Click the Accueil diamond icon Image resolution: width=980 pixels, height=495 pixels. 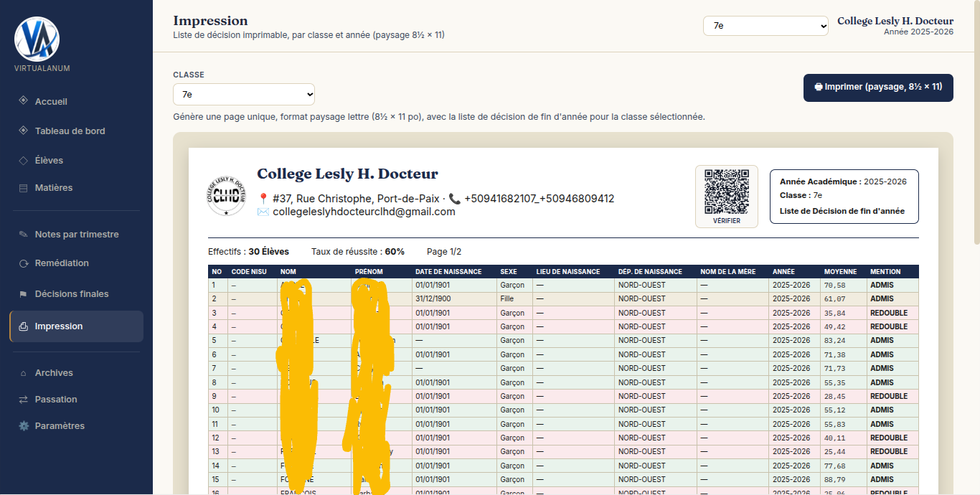tap(23, 100)
